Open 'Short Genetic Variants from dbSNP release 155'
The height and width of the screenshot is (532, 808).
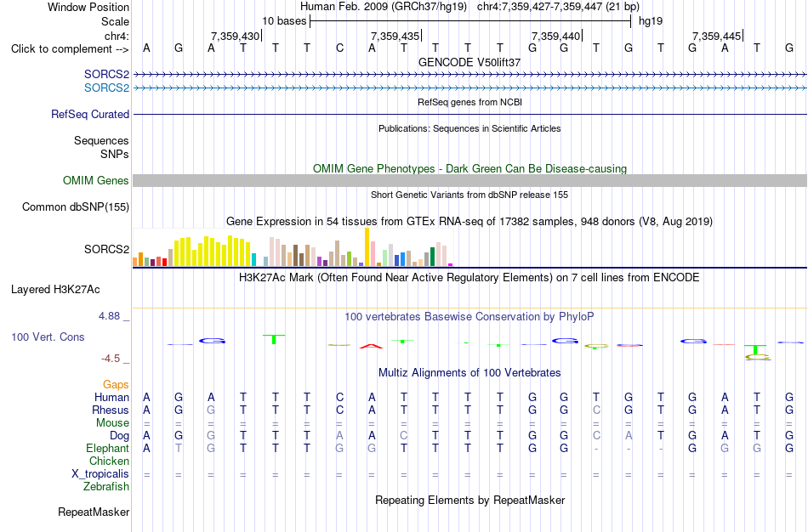[x=469, y=195]
